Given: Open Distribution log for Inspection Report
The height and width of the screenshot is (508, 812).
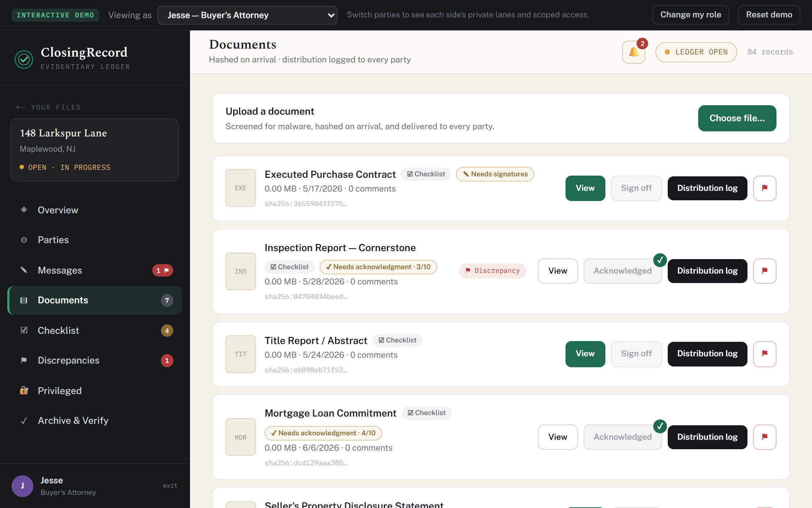Looking at the screenshot, I should pos(707,271).
